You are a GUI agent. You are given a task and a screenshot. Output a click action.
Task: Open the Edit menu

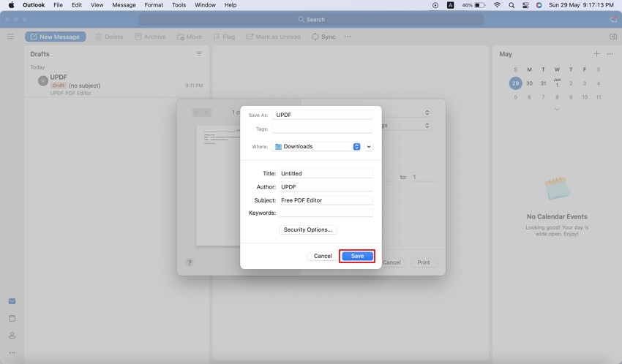click(x=77, y=5)
